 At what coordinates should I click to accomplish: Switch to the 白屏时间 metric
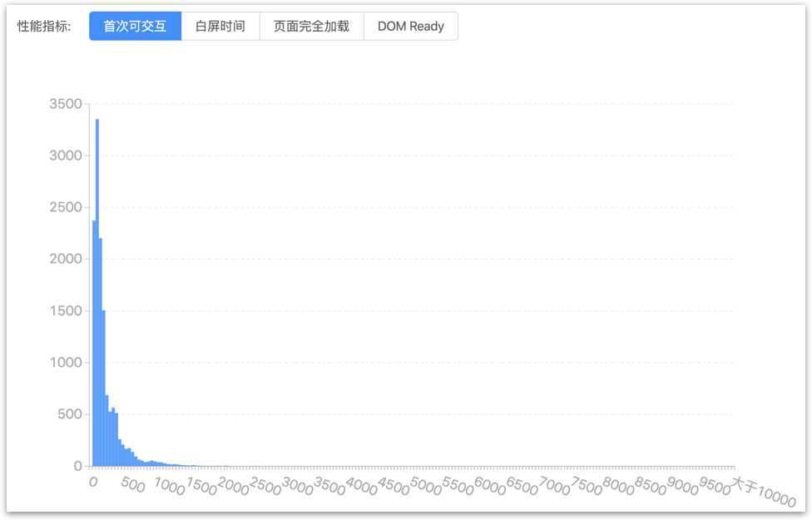(220, 26)
